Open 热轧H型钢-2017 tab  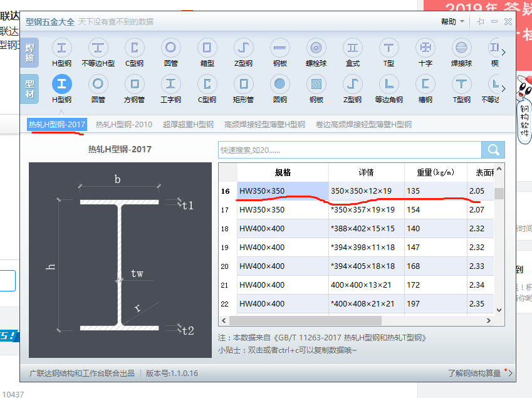coord(56,125)
